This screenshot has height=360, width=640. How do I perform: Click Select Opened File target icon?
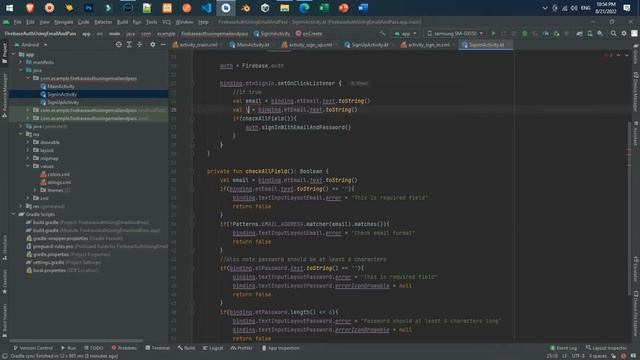(118, 44)
